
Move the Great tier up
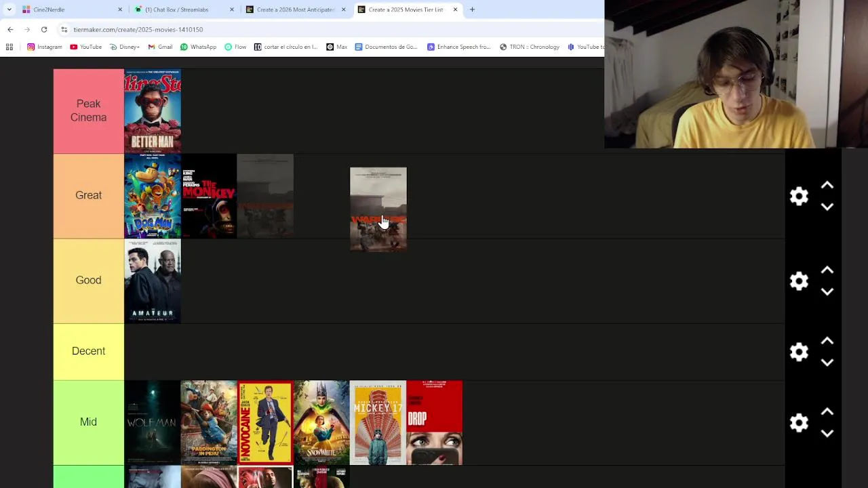[827, 185]
